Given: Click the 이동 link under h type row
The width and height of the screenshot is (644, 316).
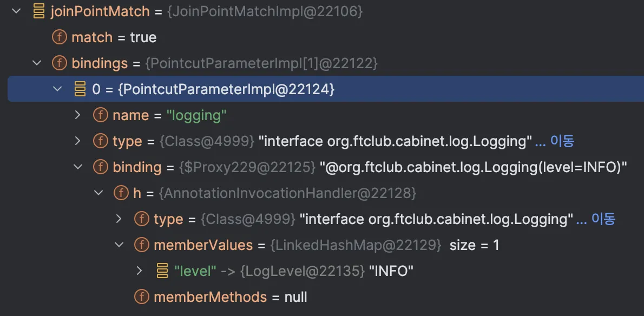Looking at the screenshot, I should (603, 219).
